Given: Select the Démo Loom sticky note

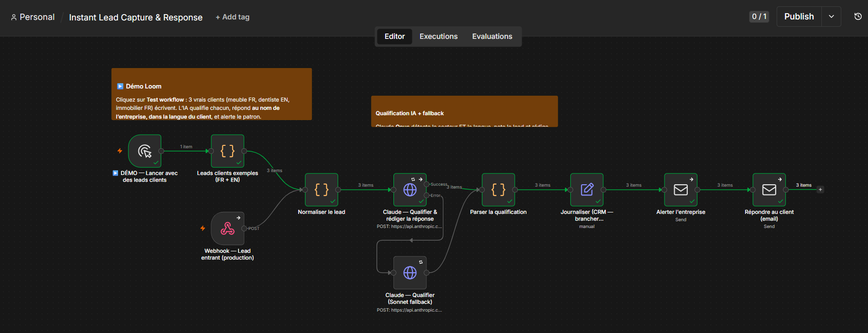Looking at the screenshot, I should point(211,94).
